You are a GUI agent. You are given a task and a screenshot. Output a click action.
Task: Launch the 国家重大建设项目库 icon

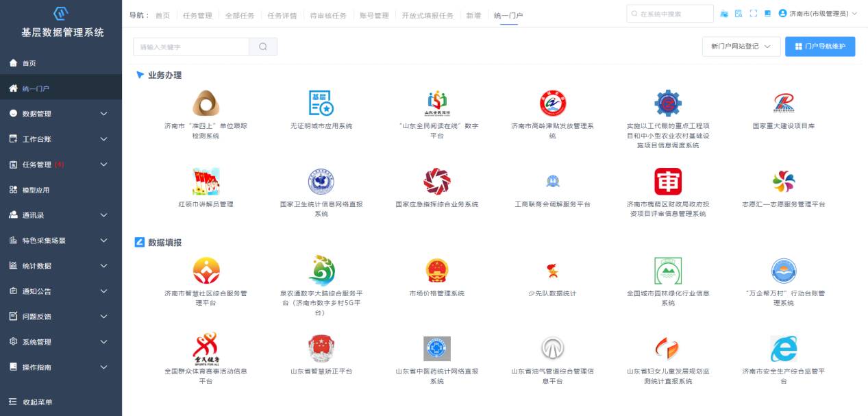(x=783, y=103)
